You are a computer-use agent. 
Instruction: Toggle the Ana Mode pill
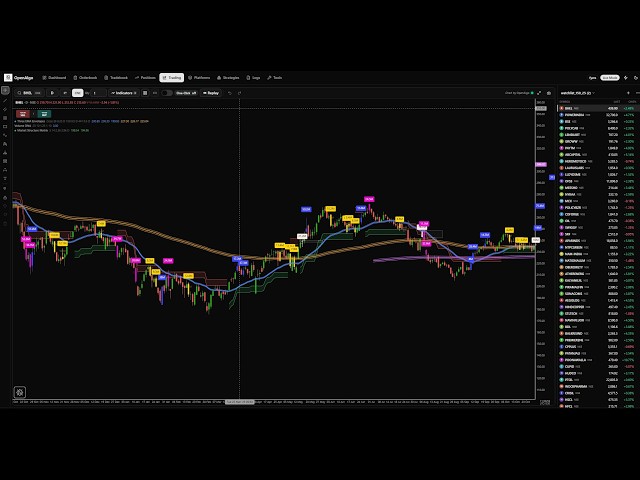(x=609, y=78)
